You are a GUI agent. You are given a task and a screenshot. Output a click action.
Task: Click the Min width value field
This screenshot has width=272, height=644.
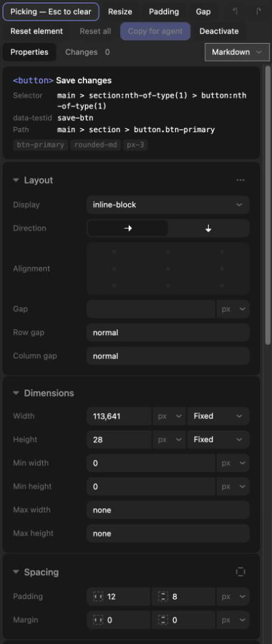point(151,463)
